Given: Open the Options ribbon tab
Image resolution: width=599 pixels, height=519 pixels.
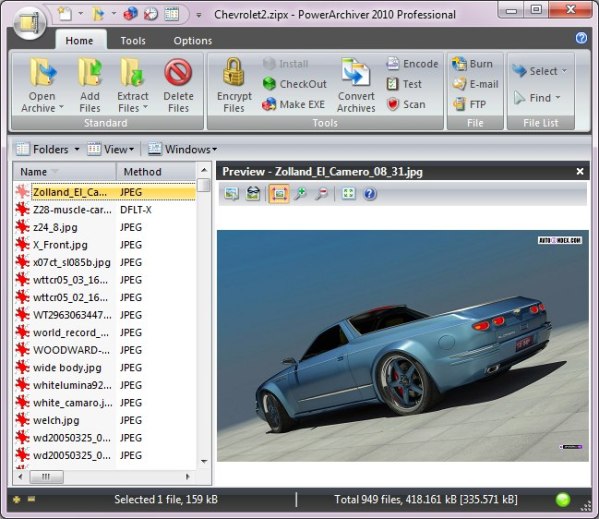Looking at the screenshot, I should pyautogui.click(x=193, y=40).
